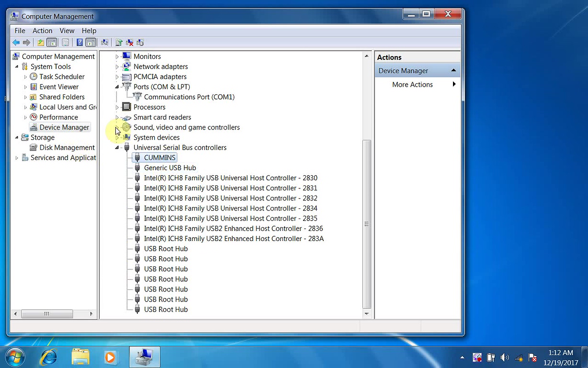Open the Help menu
Image resolution: width=588 pixels, height=368 pixels.
pos(89,31)
